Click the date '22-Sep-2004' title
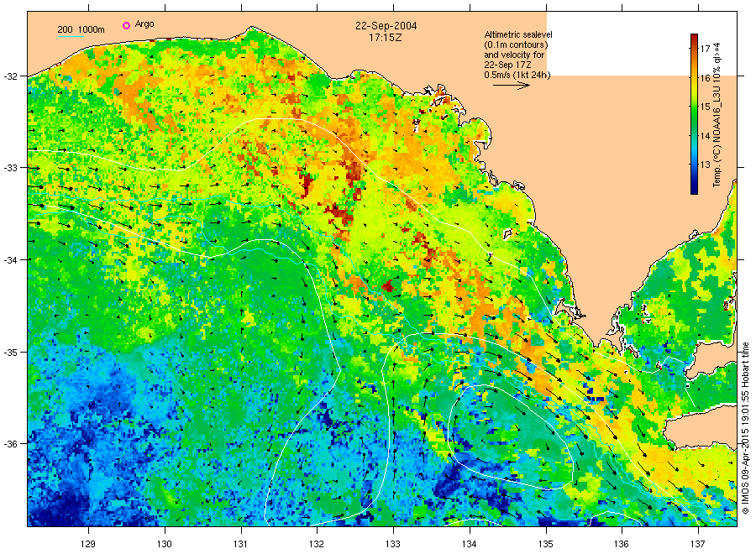Image resolution: width=756 pixels, height=554 pixels. [x=386, y=26]
